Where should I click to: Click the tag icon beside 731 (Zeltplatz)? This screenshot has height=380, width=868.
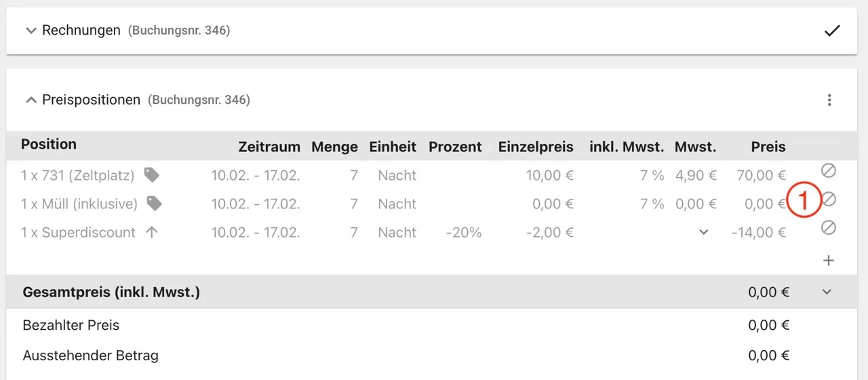pyautogui.click(x=152, y=175)
